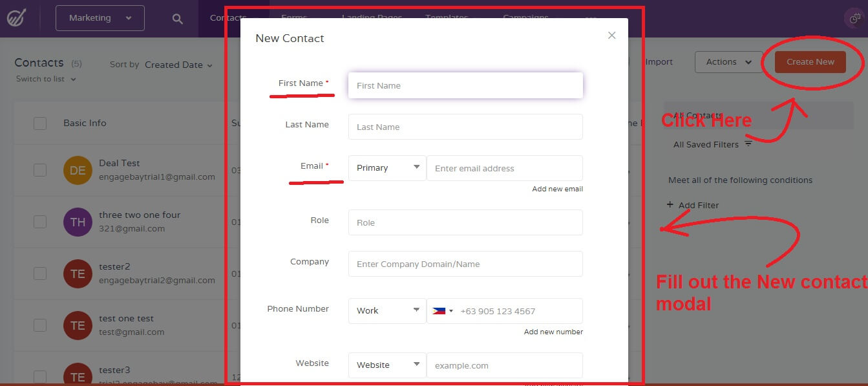Open the phone country flag picker
Screen dimensions: 868x386
click(442, 311)
